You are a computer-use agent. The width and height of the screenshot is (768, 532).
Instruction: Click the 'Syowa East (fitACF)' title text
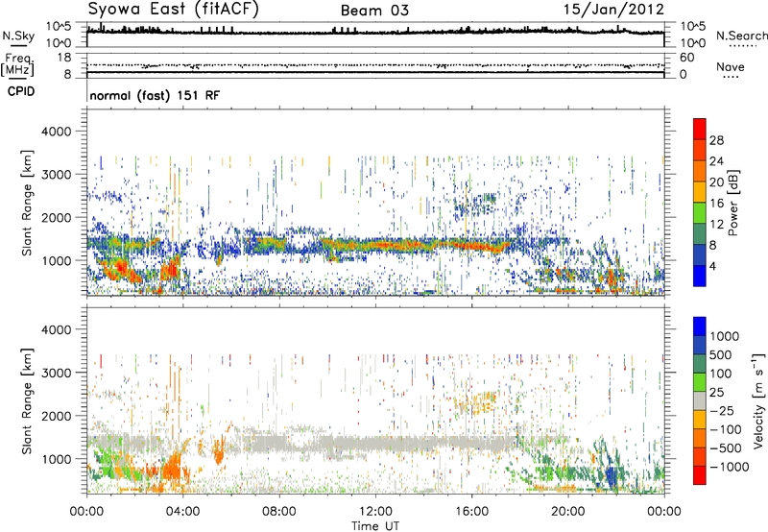tap(173, 10)
